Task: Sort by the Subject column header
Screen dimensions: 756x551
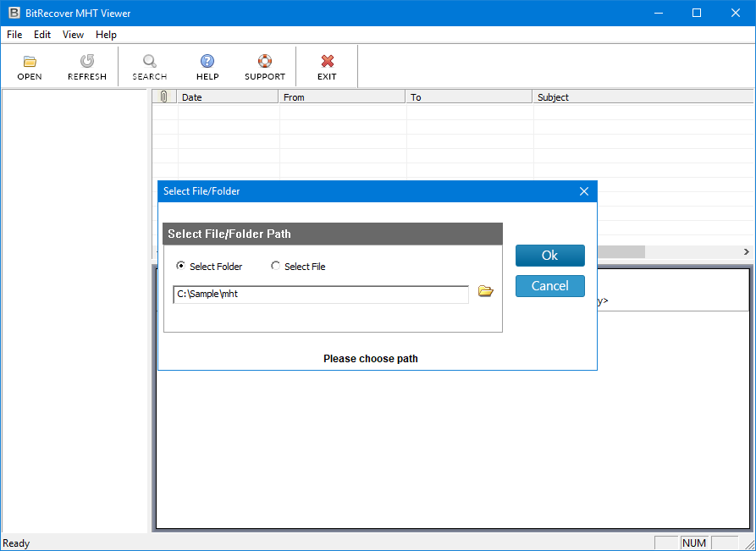Action: [643, 96]
